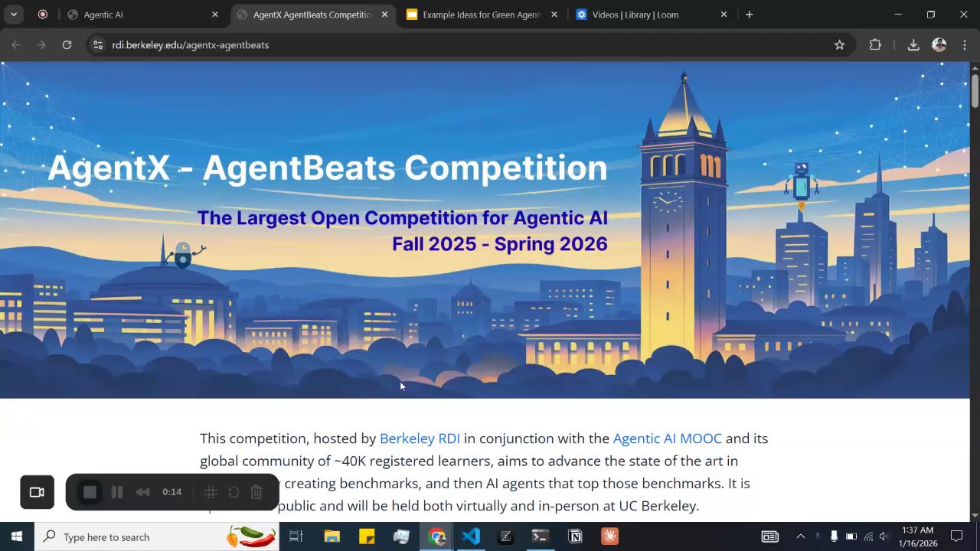Open Windows Task View
This screenshot has height=551, width=980.
[296, 536]
